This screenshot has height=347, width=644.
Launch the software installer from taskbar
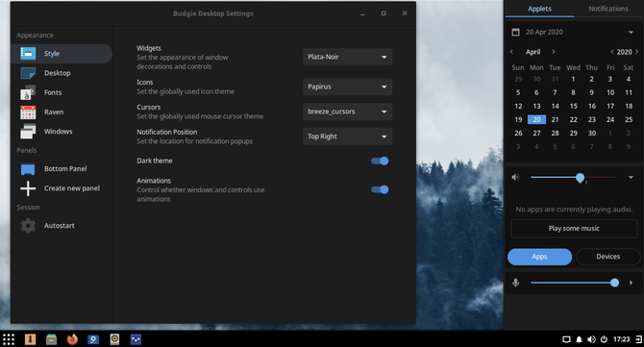click(30, 339)
